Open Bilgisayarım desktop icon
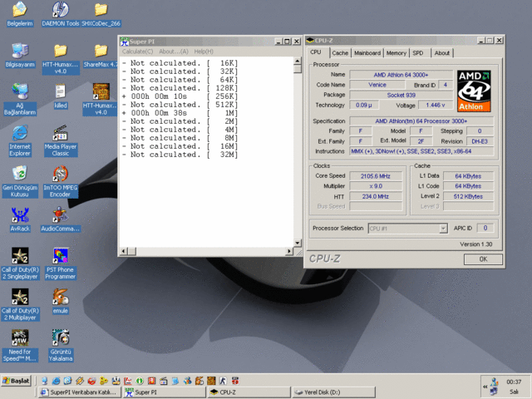 20,56
